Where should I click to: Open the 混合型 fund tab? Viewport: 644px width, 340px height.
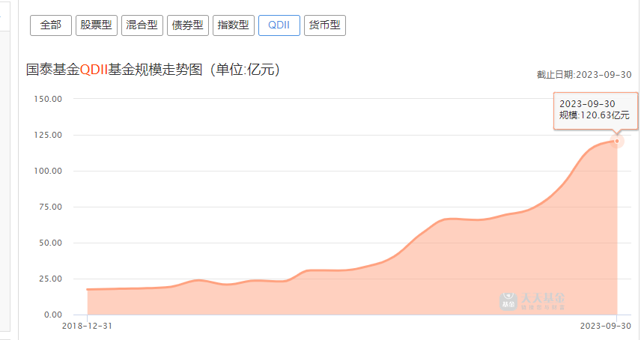click(x=142, y=25)
